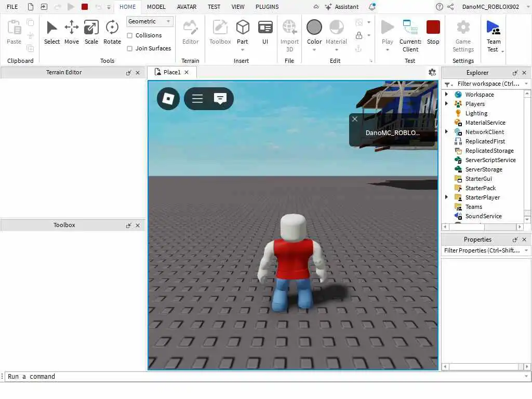Screen dimensions: 532x399
Task: Close the Properties panel
Action: click(524, 240)
